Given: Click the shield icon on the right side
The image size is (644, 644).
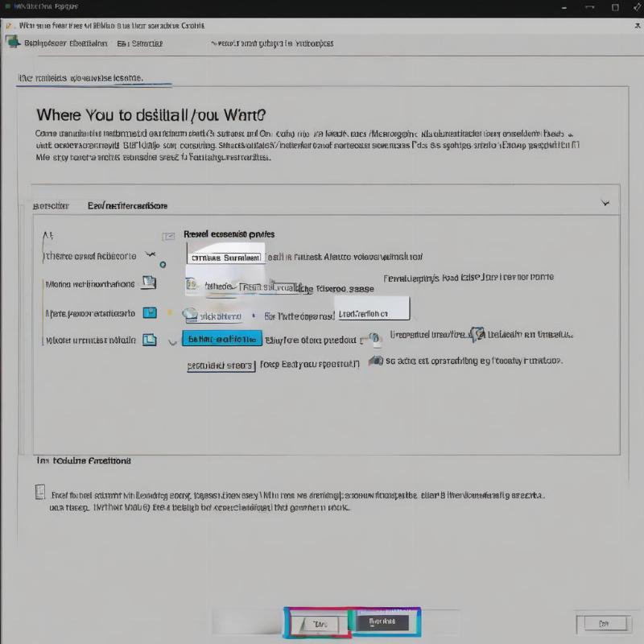Looking at the screenshot, I should tap(477, 334).
